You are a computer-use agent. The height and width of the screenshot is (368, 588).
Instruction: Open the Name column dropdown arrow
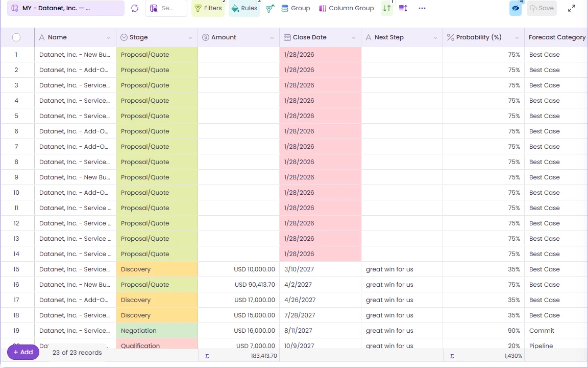tap(109, 37)
